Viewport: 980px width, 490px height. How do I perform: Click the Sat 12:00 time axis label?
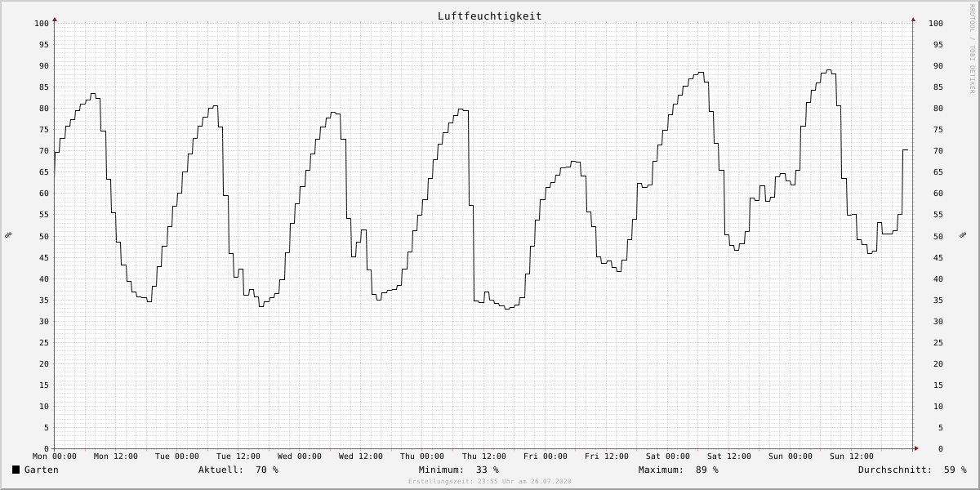click(729, 457)
